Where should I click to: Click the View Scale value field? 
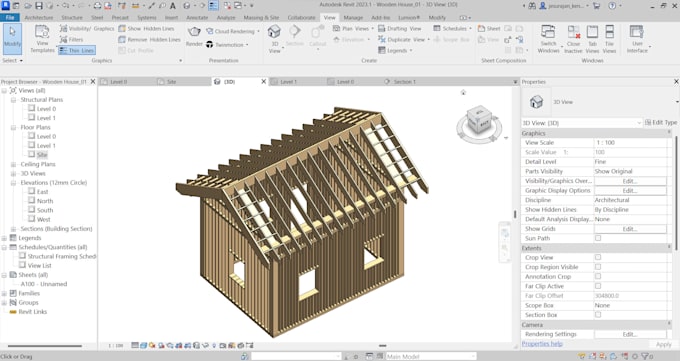630,143
